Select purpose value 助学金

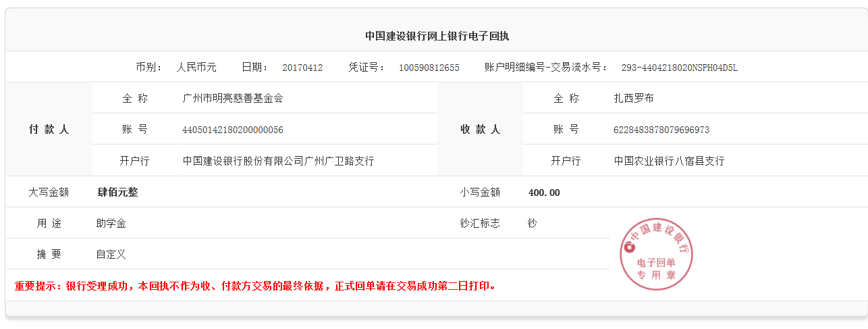click(111, 223)
